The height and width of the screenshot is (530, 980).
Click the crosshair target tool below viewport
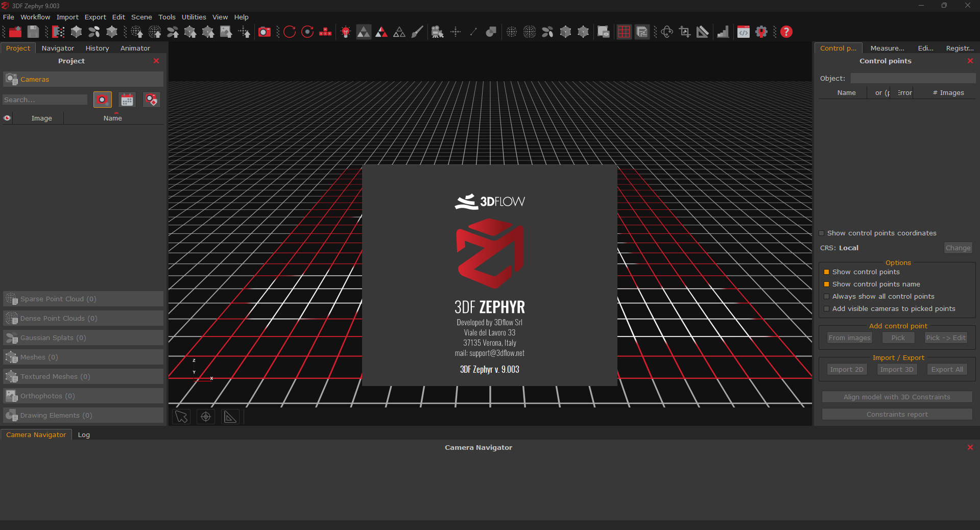(206, 417)
